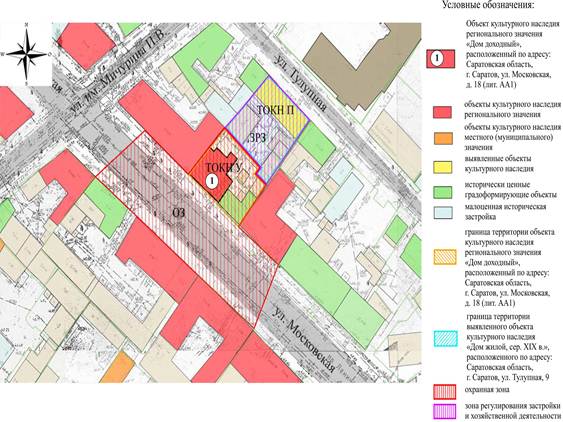Screen dimensions: 563x422
Task: Click the 'ул. Московская' street label
Action: (304, 339)
